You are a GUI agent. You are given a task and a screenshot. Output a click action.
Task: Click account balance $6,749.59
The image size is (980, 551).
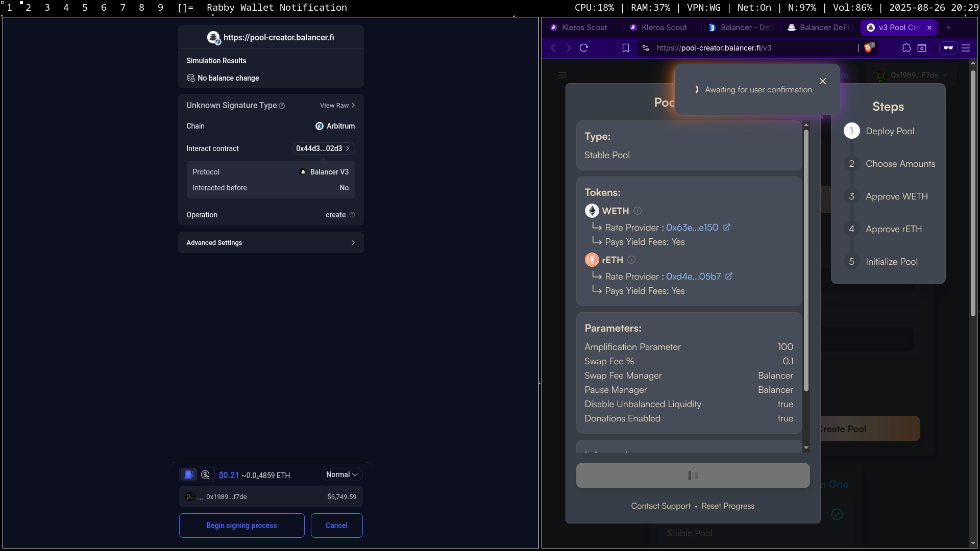click(342, 496)
